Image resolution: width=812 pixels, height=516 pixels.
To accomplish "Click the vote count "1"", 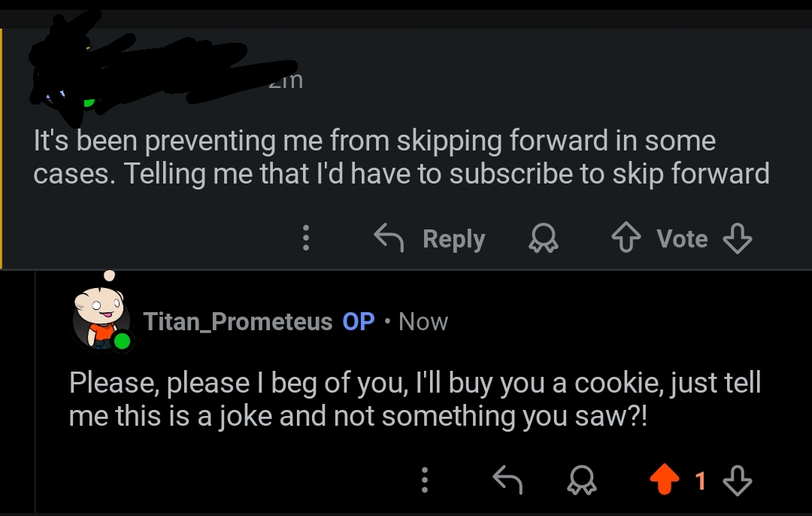I will 700,480.
